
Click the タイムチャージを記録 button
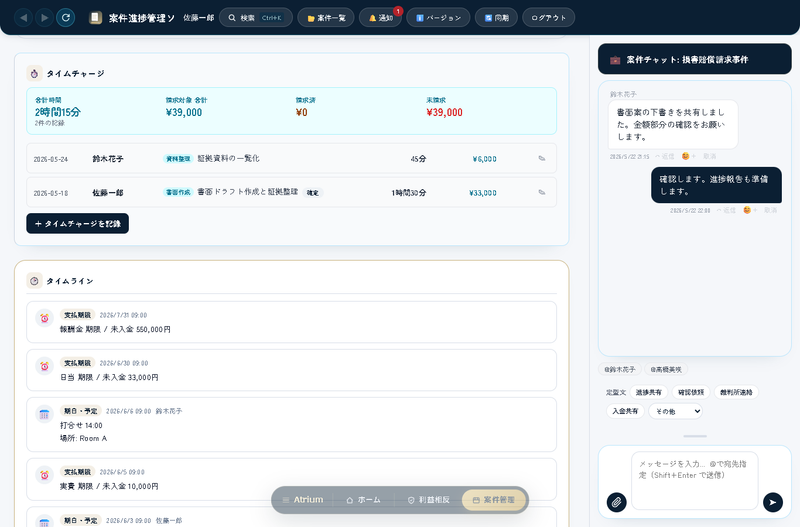coord(78,223)
